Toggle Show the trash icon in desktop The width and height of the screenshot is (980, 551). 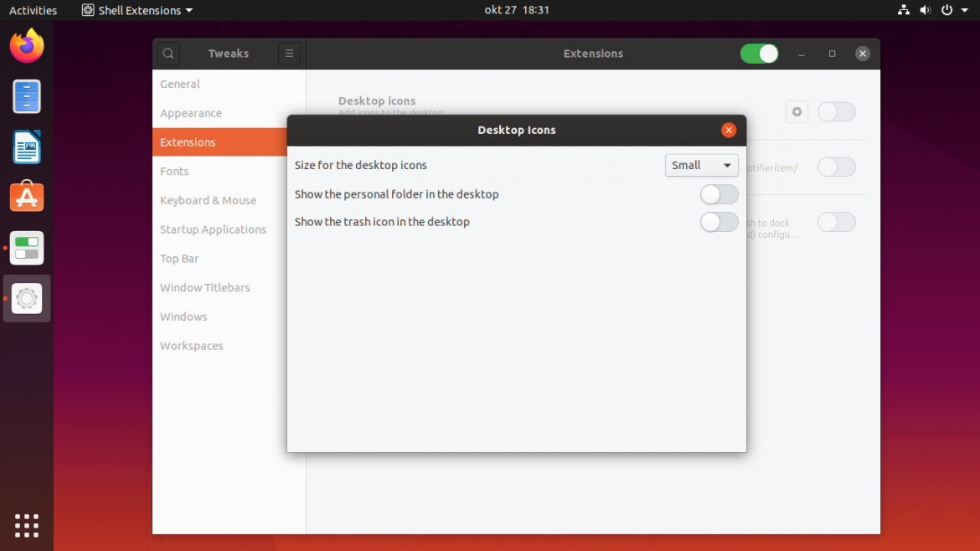pos(719,222)
